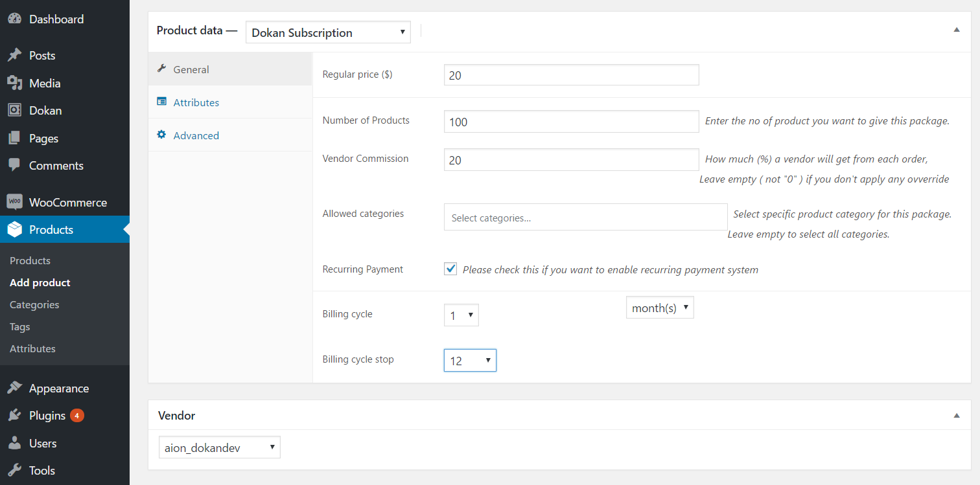Image resolution: width=980 pixels, height=485 pixels.
Task: Open the Users menu label
Action: [43, 444]
